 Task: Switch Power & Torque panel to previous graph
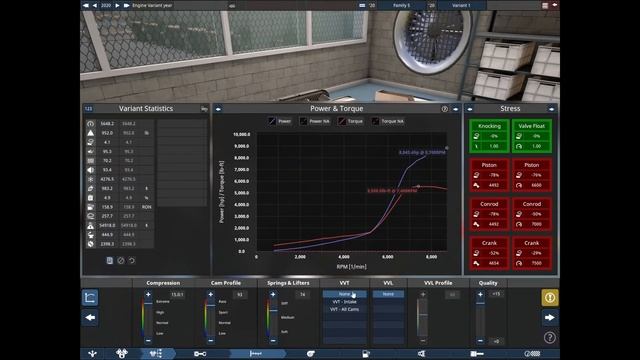pyautogui.click(x=218, y=109)
